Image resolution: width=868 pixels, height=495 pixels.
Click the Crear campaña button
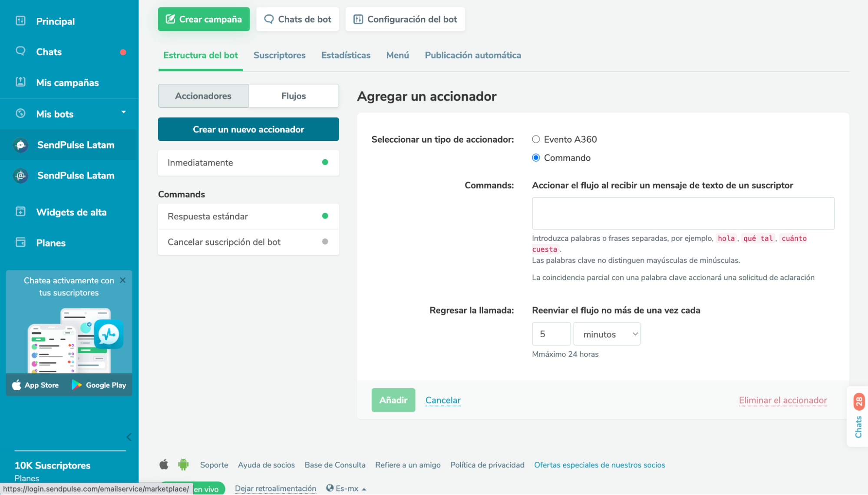(204, 19)
